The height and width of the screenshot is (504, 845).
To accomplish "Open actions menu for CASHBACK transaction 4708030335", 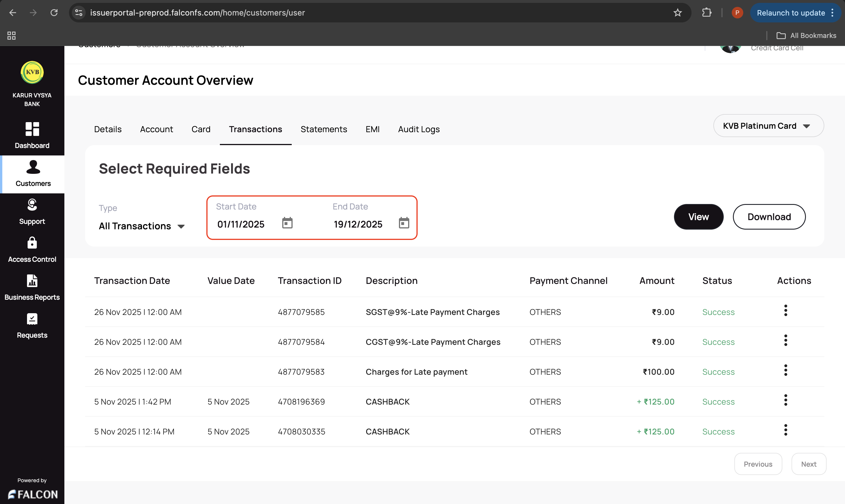I will (x=785, y=430).
